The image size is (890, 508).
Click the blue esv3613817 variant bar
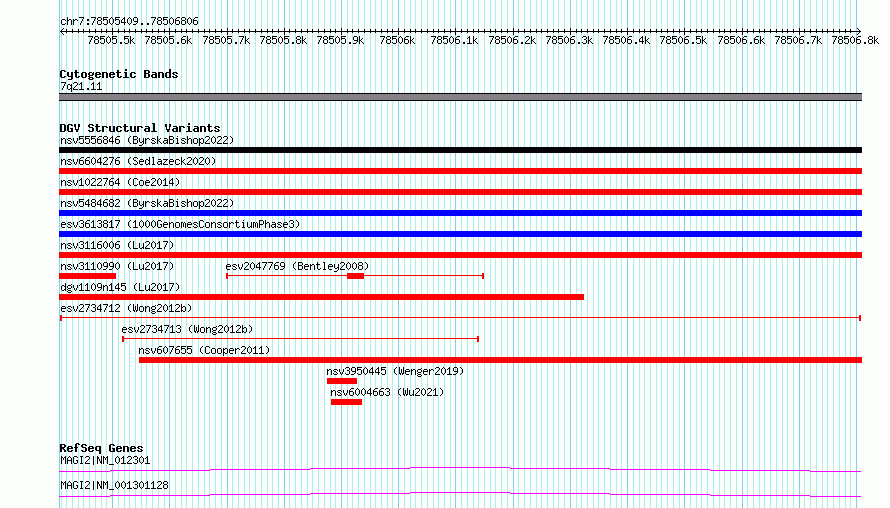(460, 234)
